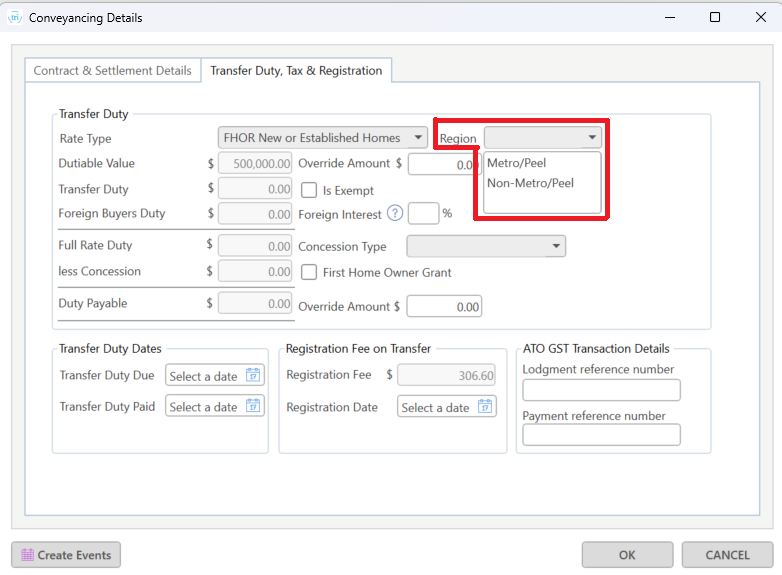Click the calendar icon on Create Events
Viewport: 782px width, 575px height.
point(27,555)
